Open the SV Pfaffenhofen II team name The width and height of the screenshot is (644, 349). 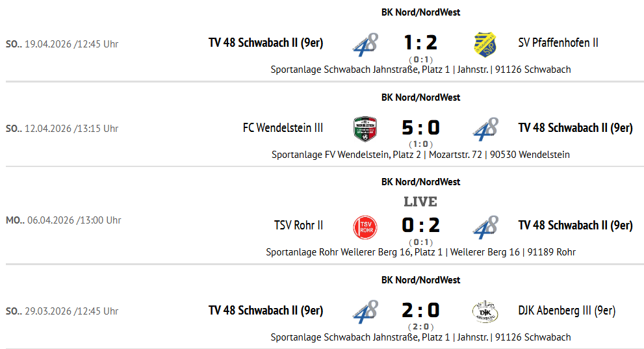[x=558, y=43]
